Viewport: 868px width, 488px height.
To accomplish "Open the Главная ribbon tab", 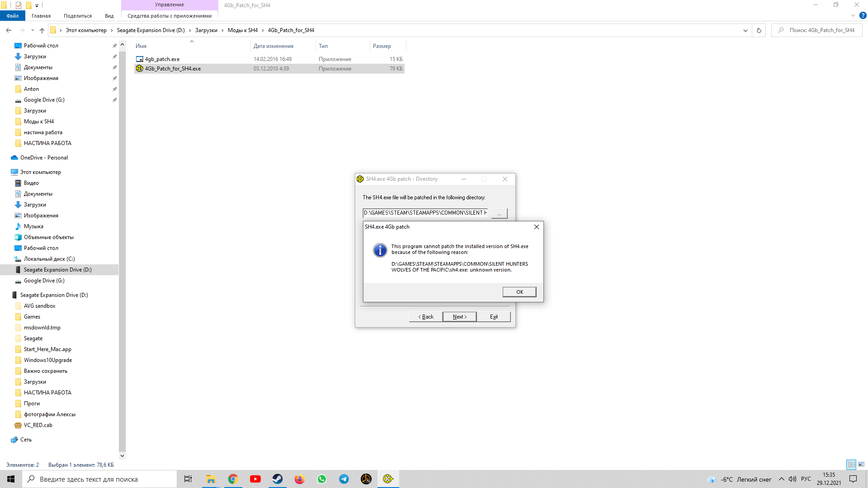I will pyautogui.click(x=41, y=16).
